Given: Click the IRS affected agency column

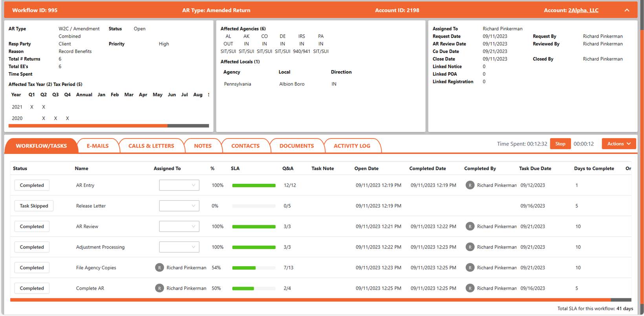Looking at the screenshot, I should point(302,44).
